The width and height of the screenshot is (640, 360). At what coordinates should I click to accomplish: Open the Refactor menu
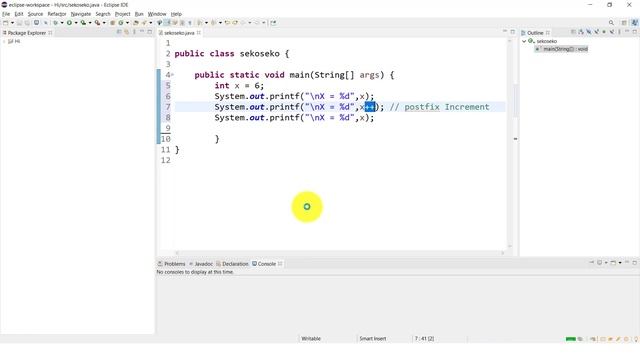point(57,14)
